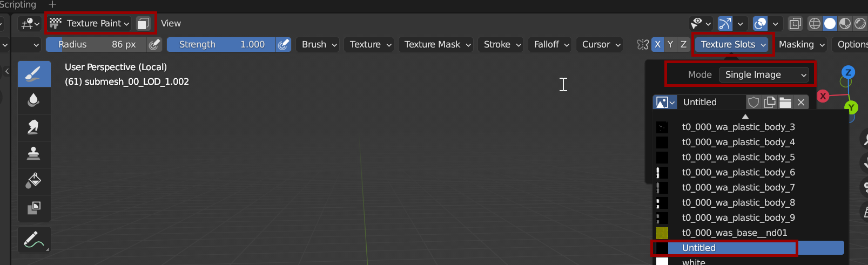
Task: Switch to the Scripting workspace tab
Action: 17,4
